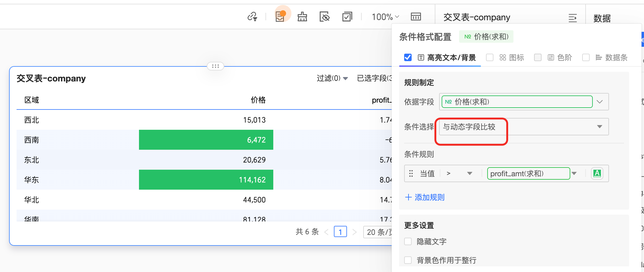Screen dimensions: 644x272
Task: Enable the 图标 checkbox
Action: [490, 57]
